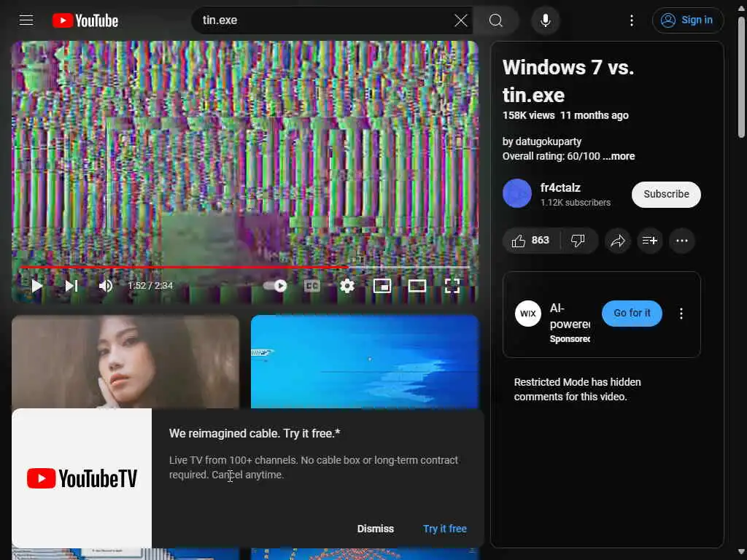Image resolution: width=747 pixels, height=560 pixels.
Task: Click the Go for it ad button
Action: [x=632, y=314]
